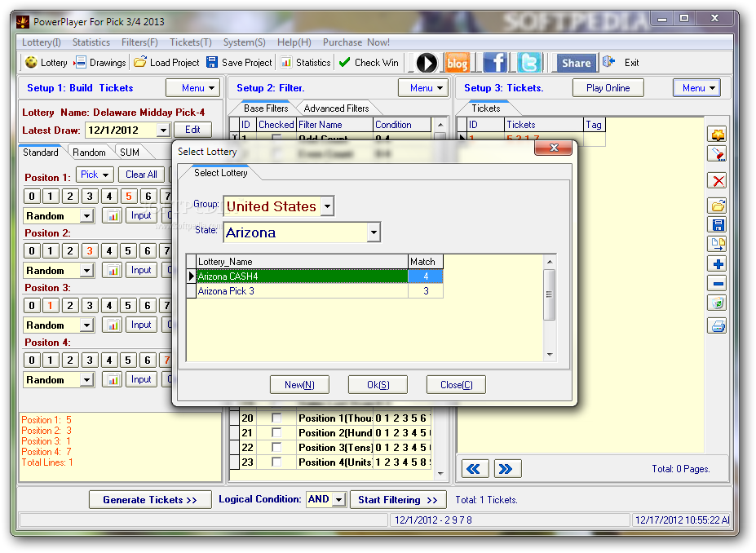The width and height of the screenshot is (756, 553).
Task: Open the Tickets(T) menu
Action: 191,42
